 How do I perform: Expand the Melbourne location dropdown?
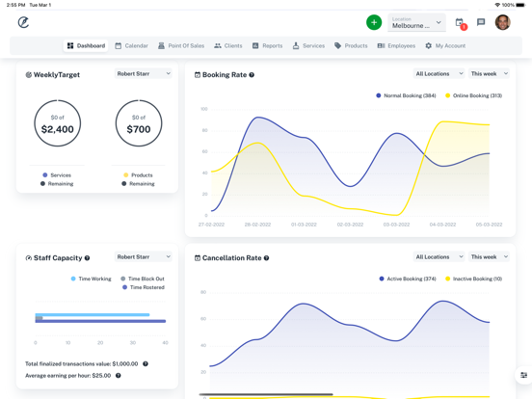pyautogui.click(x=416, y=23)
